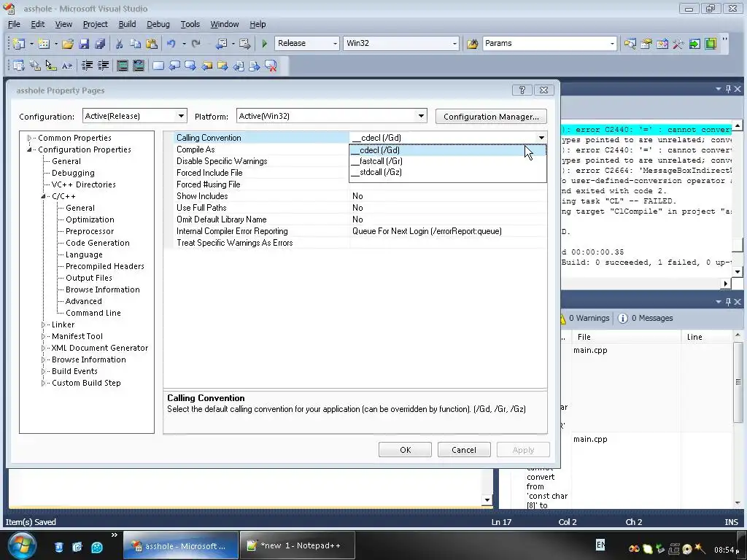Screen dimensions: 747x560
Task: Comment out selected lines icon
Action: [x=123, y=66]
